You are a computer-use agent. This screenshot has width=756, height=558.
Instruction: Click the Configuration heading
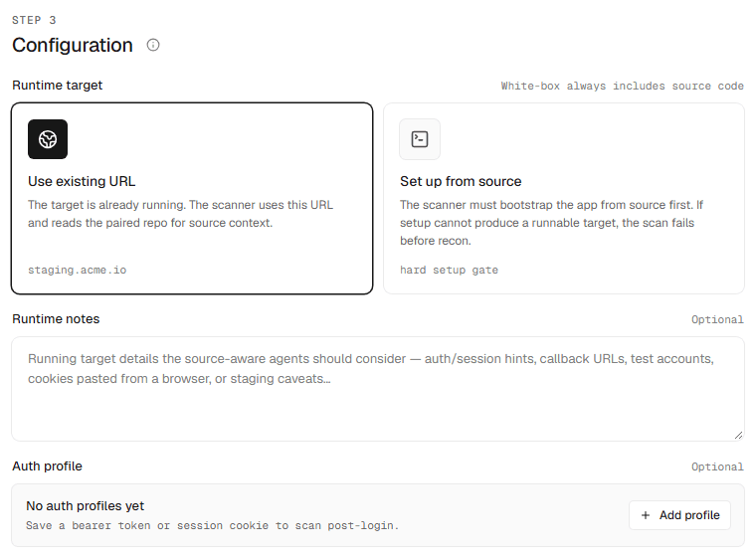click(73, 45)
